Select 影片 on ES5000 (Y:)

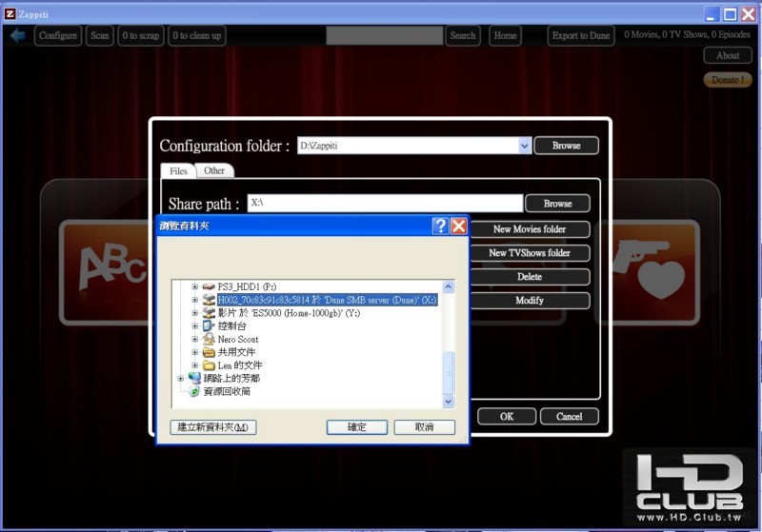[x=289, y=313]
